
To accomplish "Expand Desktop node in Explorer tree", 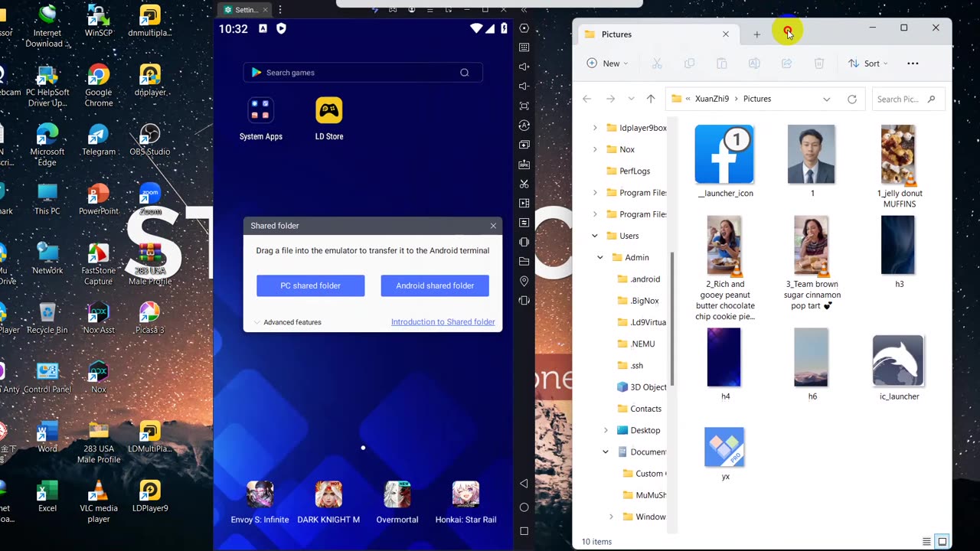I will coord(606,430).
